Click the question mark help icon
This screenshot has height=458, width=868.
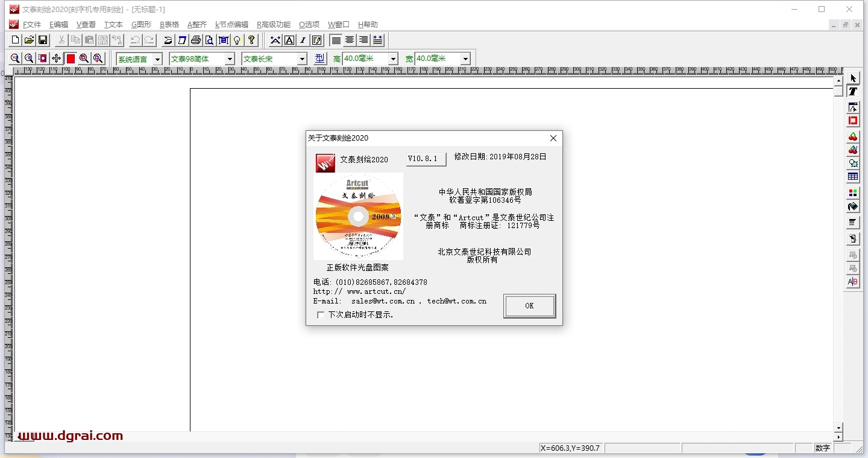pyautogui.click(x=251, y=40)
